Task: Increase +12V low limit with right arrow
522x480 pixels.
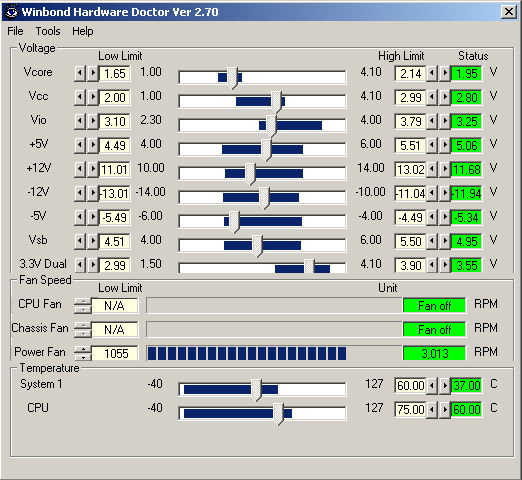Action: pyautogui.click(x=93, y=169)
